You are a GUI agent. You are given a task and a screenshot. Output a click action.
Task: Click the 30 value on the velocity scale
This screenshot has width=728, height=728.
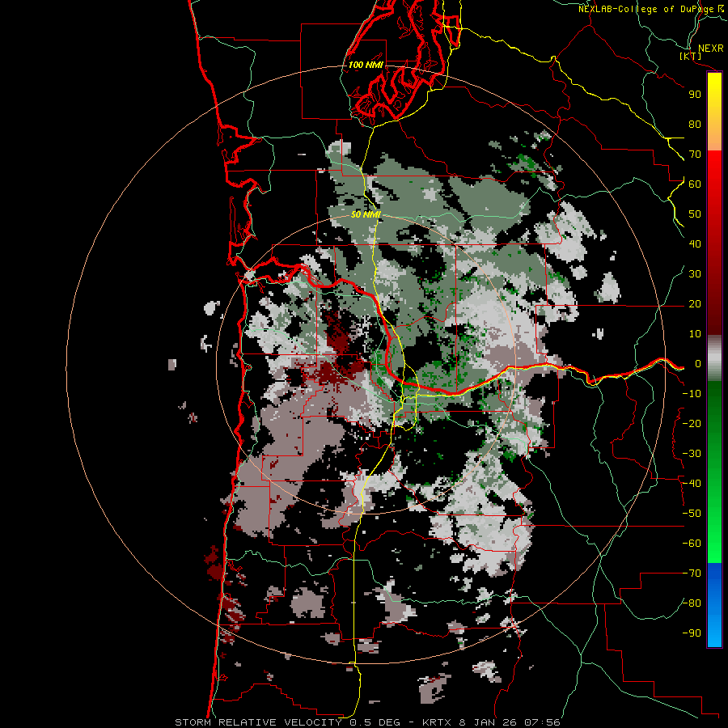[695, 274]
